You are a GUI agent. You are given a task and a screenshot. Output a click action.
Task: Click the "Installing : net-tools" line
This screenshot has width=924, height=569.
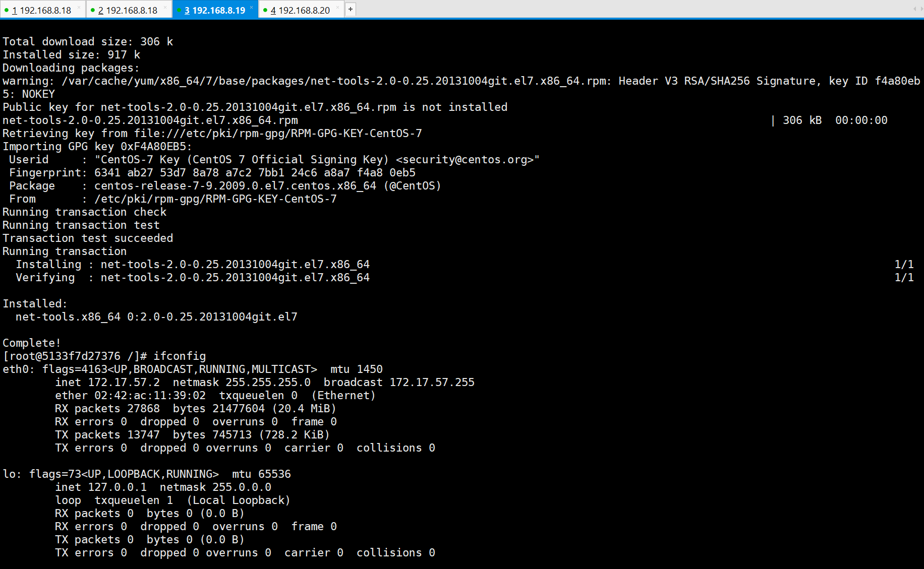(x=193, y=265)
